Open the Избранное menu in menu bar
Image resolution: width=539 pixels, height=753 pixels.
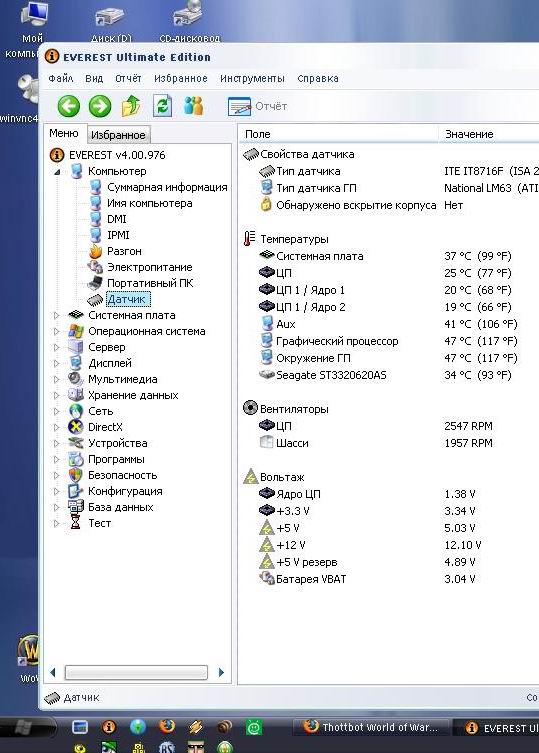(181, 78)
